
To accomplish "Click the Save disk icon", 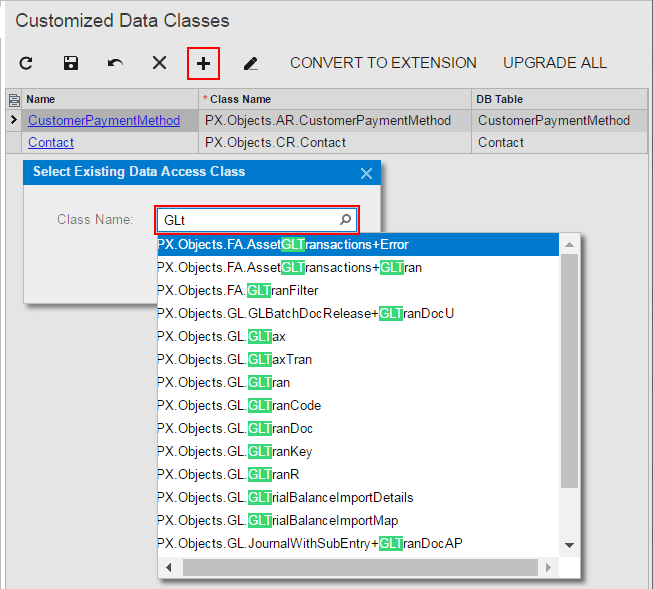I will tap(71, 63).
